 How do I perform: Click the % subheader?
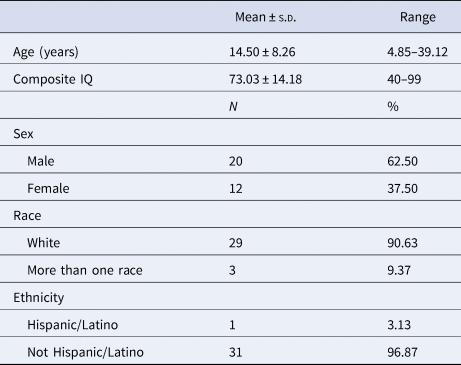tap(393, 107)
